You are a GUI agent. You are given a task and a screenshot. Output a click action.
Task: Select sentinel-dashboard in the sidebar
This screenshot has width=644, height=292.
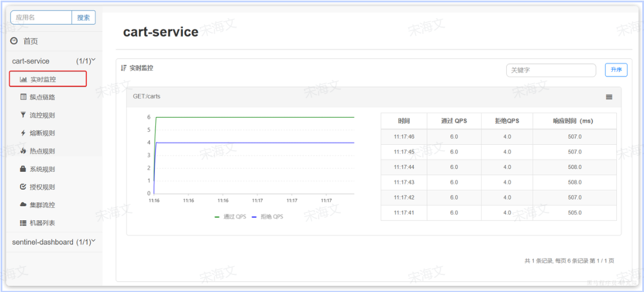pos(43,243)
